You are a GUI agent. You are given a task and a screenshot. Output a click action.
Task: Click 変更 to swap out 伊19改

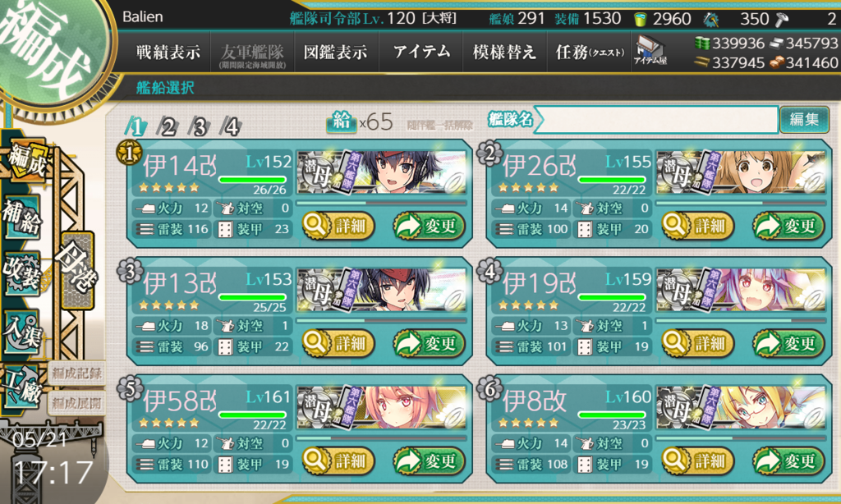tap(788, 343)
